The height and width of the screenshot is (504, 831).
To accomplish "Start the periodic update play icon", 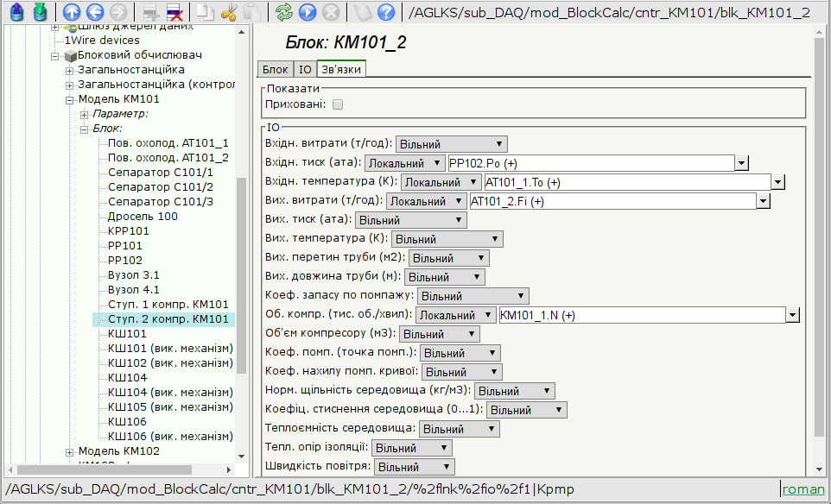I will coord(307,12).
